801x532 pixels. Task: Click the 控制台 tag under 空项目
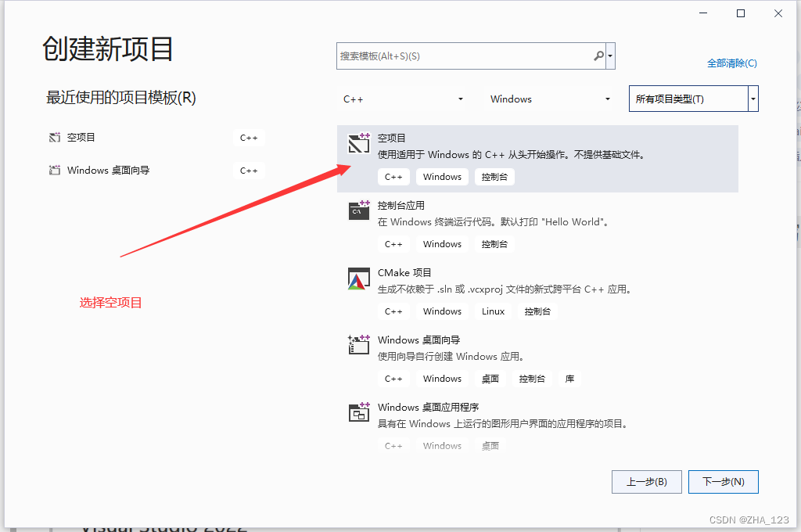(x=494, y=177)
